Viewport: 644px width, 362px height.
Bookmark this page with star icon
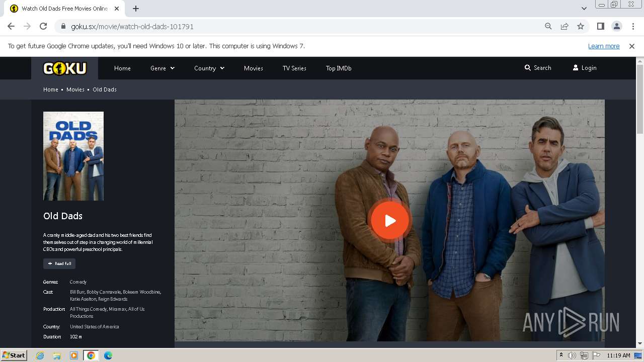coord(581,26)
